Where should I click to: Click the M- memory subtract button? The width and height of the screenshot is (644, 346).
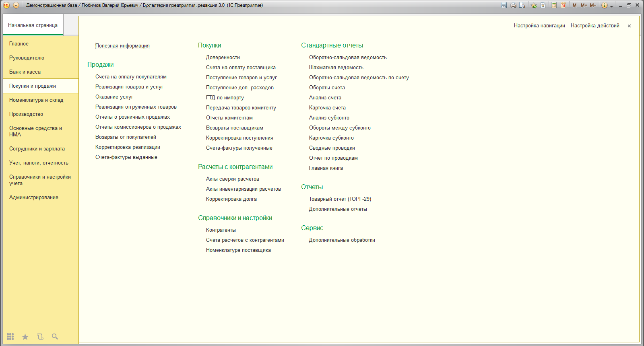click(x=593, y=5)
